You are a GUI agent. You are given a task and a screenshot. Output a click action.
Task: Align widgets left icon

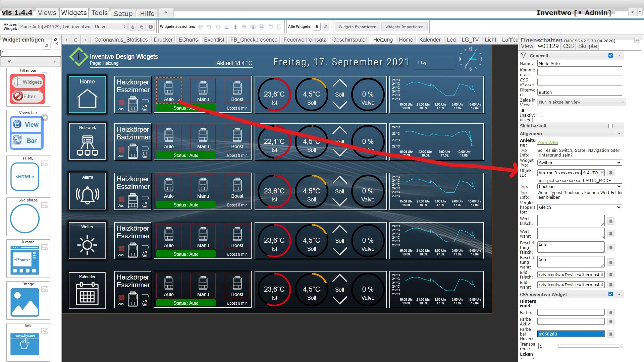(201, 27)
